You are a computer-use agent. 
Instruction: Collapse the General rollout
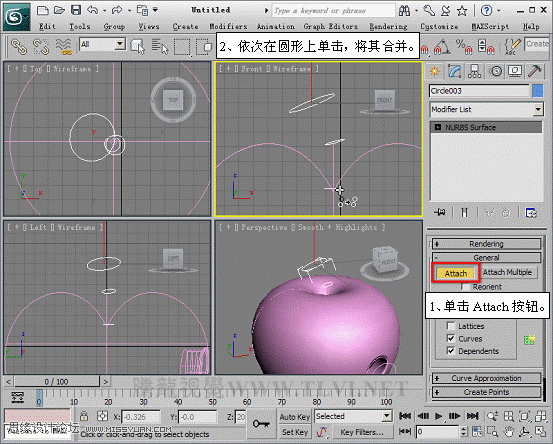[x=486, y=257]
